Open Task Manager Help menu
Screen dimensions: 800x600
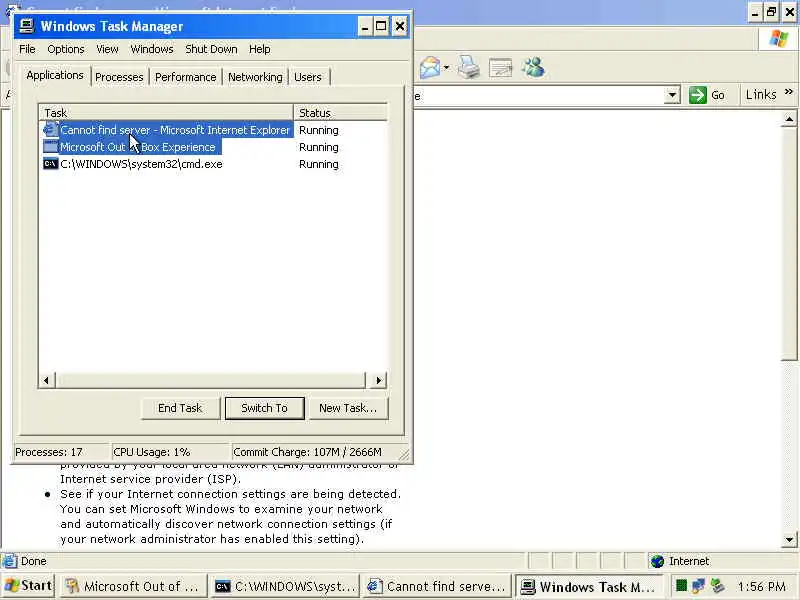coord(260,49)
